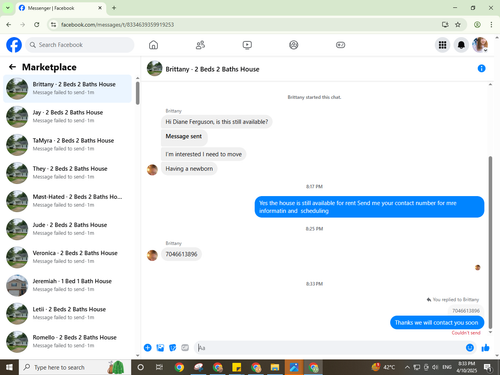Click the chat header title Brittany - 2 Beds 2 Baths House
This screenshot has height=375, width=500.
(212, 69)
